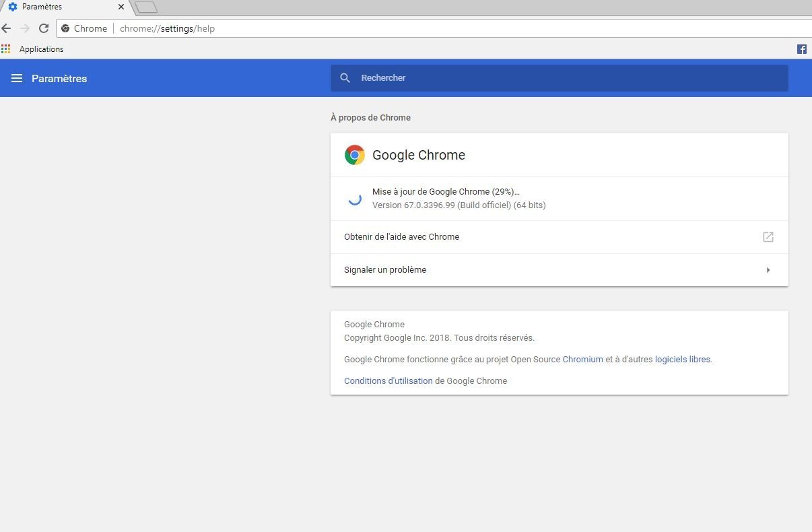This screenshot has height=532, width=812.
Task: Open the Paramètres hamburger menu
Action: [17, 78]
